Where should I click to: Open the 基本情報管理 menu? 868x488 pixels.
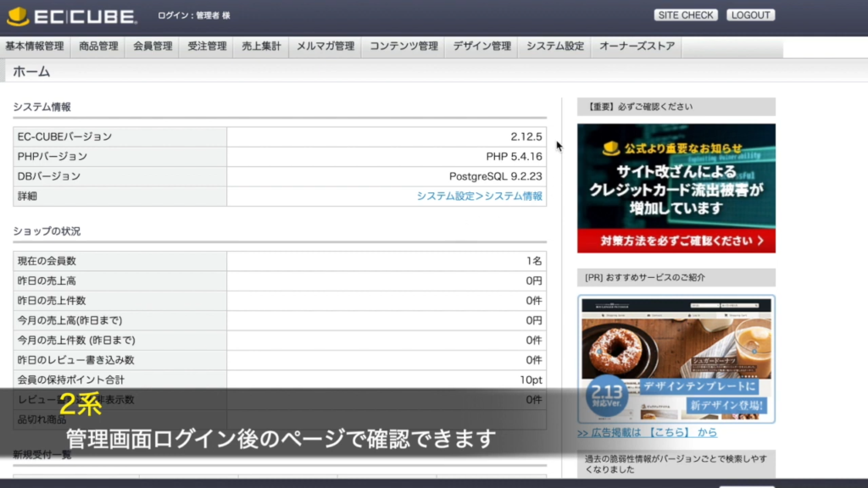[35, 47]
